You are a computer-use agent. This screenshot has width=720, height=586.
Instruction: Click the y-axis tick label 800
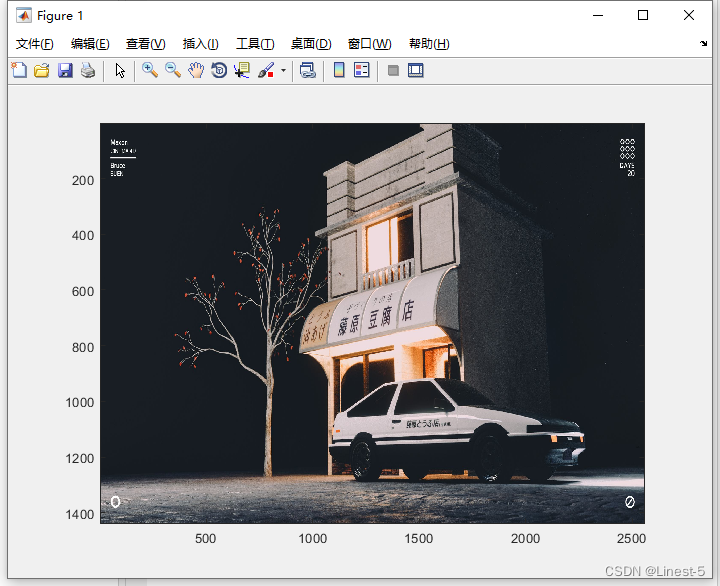(x=83, y=347)
